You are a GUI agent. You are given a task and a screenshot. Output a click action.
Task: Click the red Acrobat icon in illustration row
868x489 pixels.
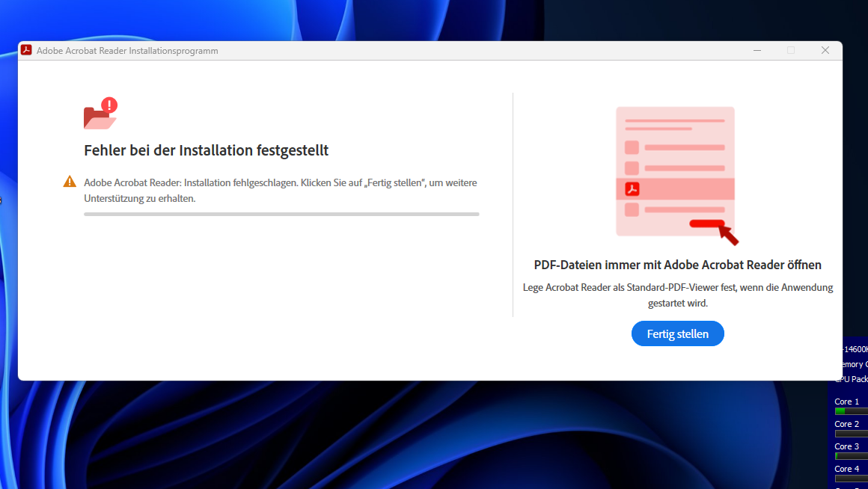[632, 189]
